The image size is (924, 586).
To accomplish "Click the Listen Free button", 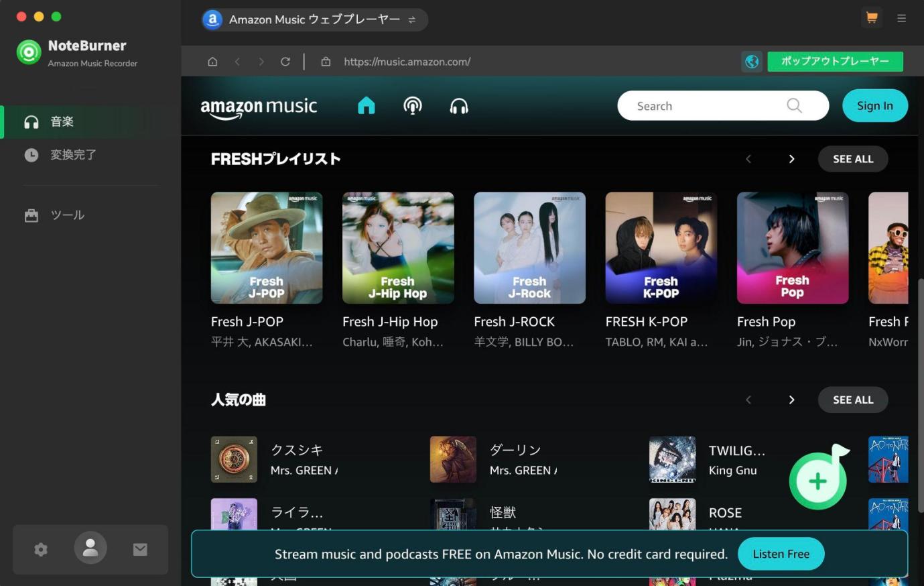I will click(x=781, y=554).
